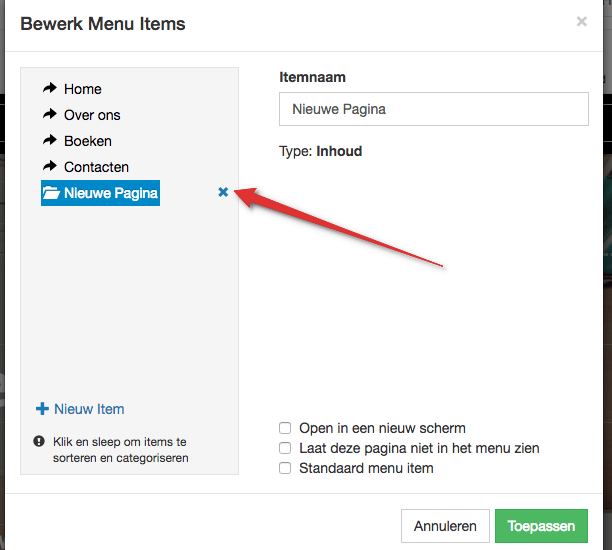Click the open folder icon on Nieuwe Pagina
The image size is (612, 550).
point(51,193)
